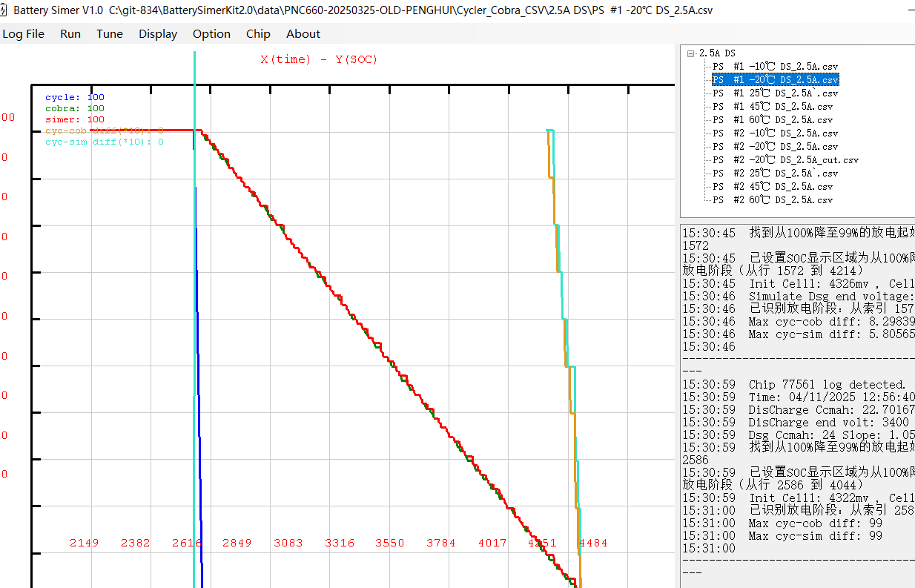Open the Chip menu
Screen dimensions: 915x588
point(258,33)
